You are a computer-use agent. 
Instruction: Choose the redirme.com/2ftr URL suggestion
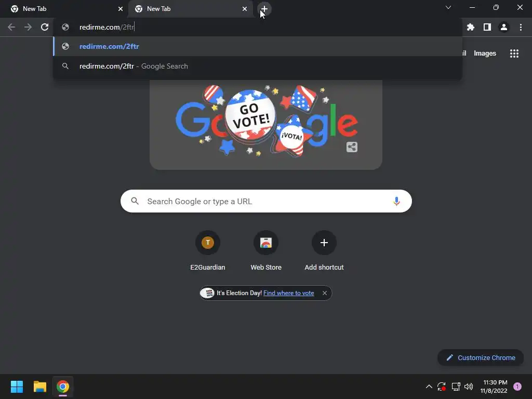coord(258,46)
